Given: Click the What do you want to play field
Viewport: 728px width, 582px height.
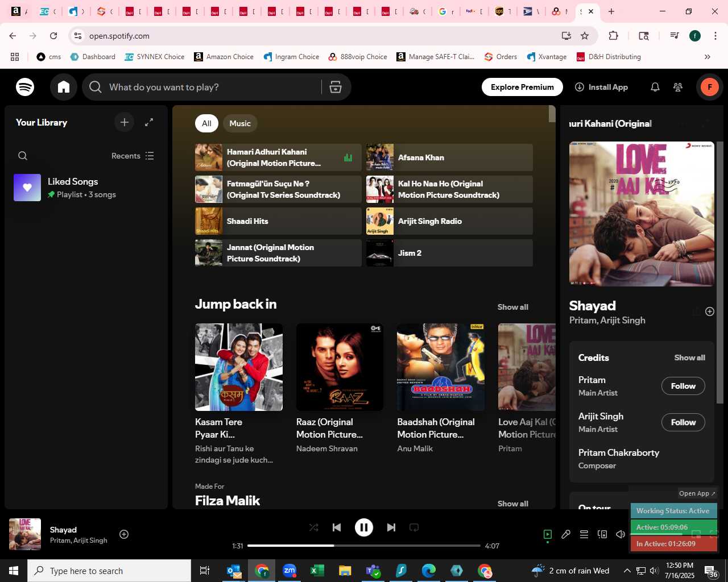Looking at the screenshot, I should pos(212,87).
